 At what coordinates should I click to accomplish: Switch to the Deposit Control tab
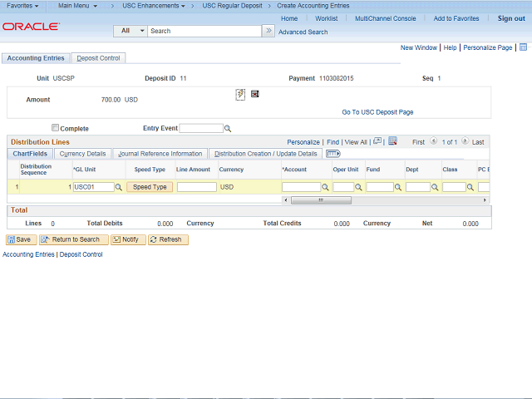click(x=98, y=58)
